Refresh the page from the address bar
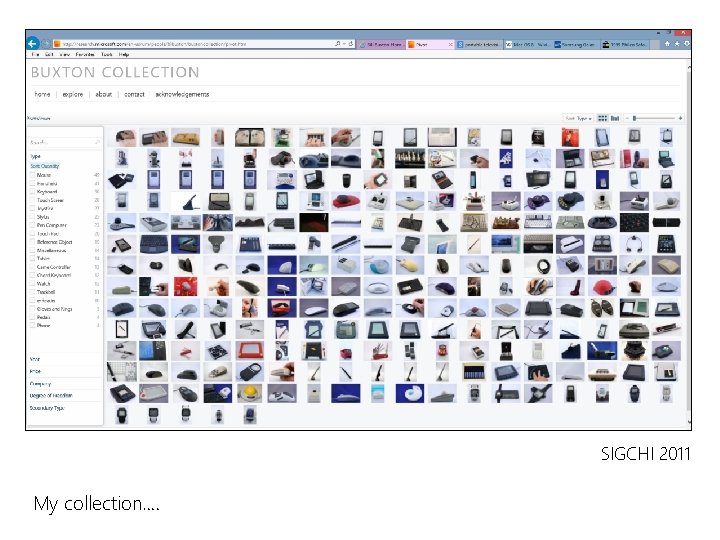 coord(351,44)
